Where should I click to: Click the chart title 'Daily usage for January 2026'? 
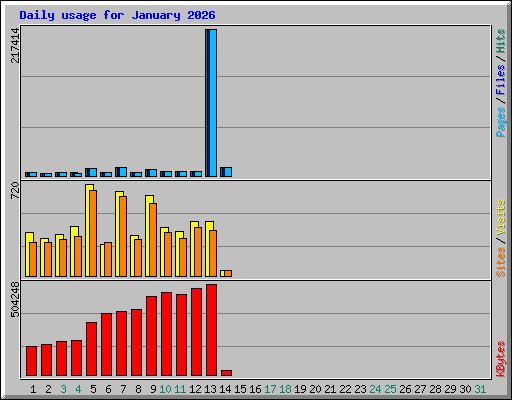pyautogui.click(x=117, y=15)
